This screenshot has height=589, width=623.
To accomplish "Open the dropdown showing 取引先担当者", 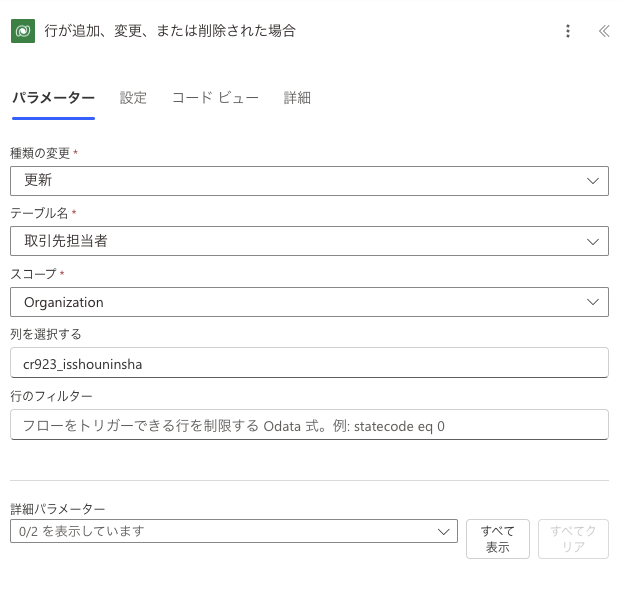I will point(300,242).
